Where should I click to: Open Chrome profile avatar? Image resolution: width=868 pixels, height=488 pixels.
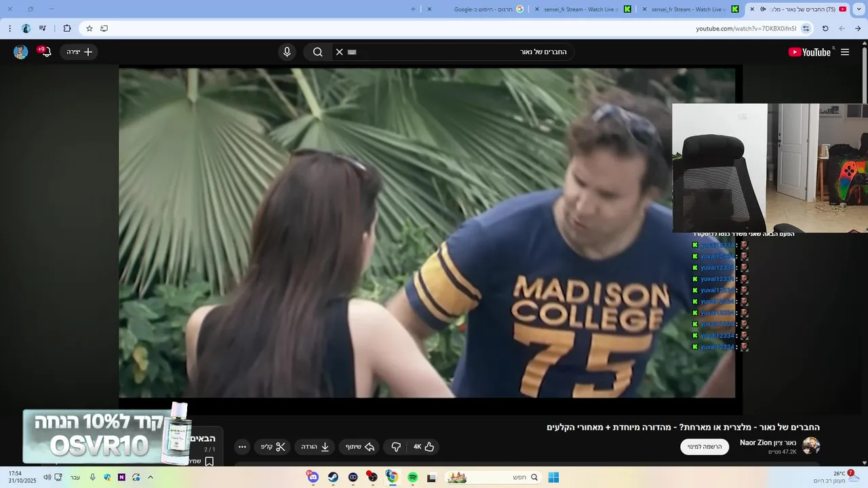point(26,28)
